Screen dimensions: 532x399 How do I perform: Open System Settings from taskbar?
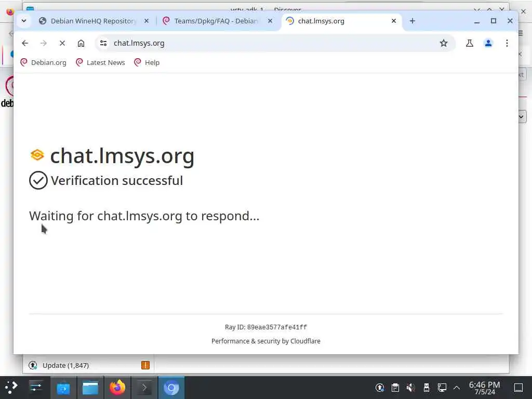click(36, 388)
